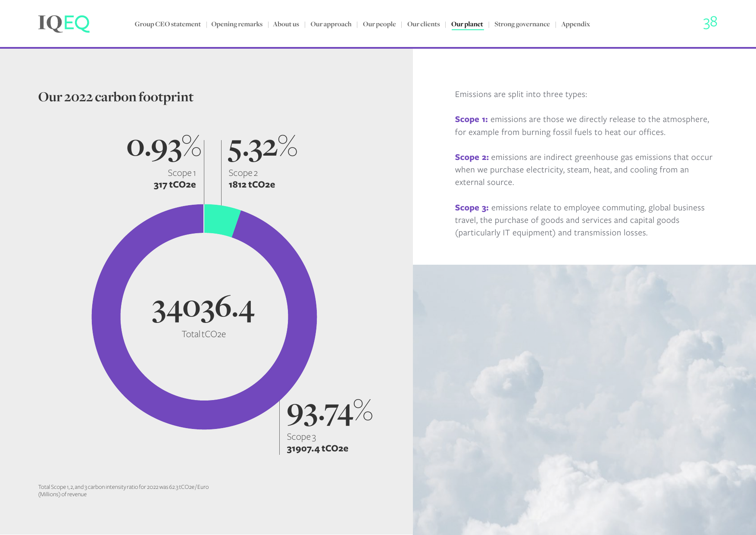
Task: Select the Our 2022 carbon footprint heading
Action: point(116,97)
